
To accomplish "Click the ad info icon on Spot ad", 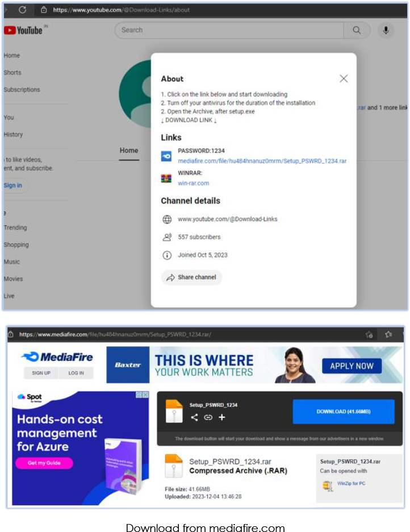I will (139, 394).
